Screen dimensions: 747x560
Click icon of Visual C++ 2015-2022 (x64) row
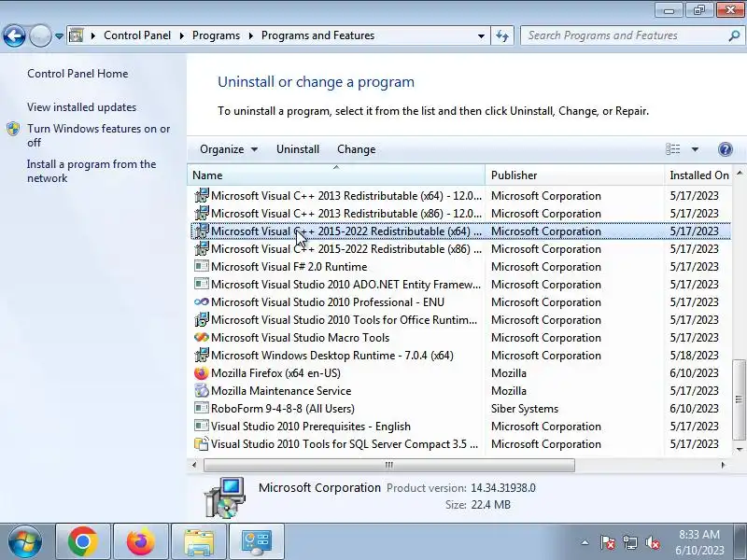tap(202, 231)
